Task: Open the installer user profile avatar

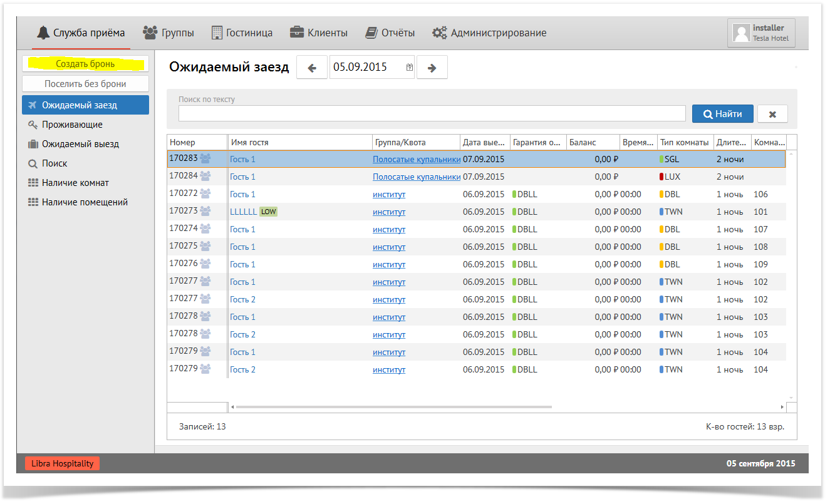Action: [x=742, y=33]
